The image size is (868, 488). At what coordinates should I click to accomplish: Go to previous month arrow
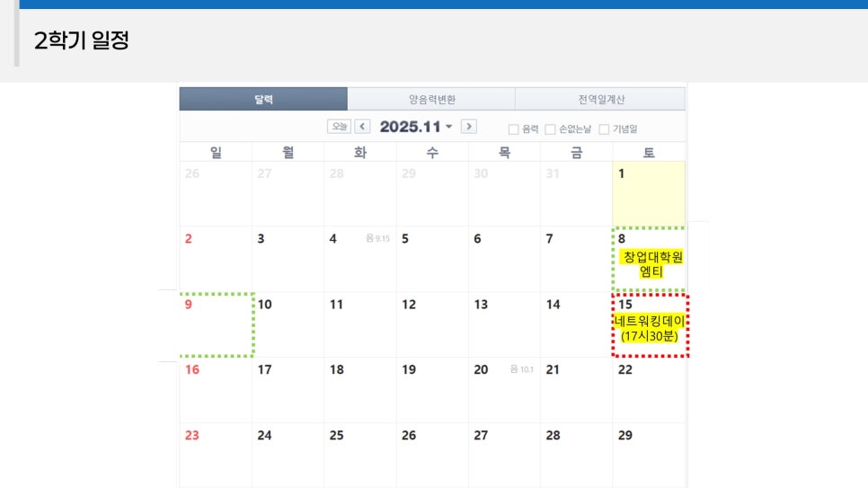(x=362, y=128)
